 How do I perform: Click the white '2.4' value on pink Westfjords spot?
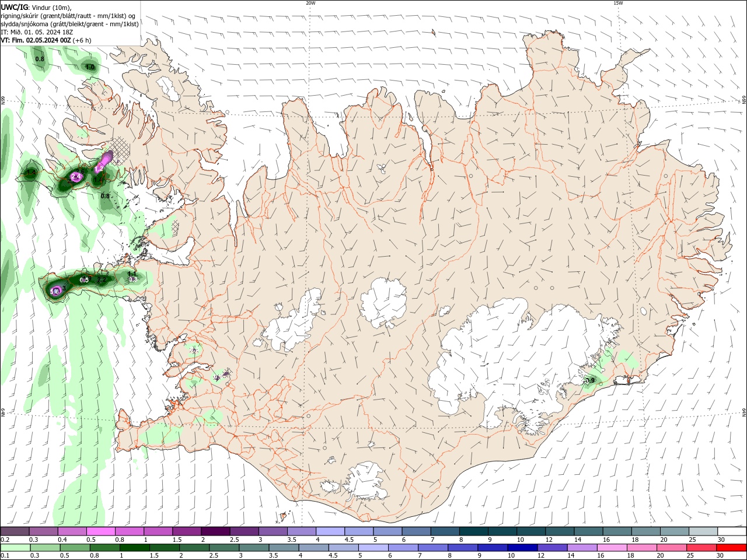pos(76,177)
